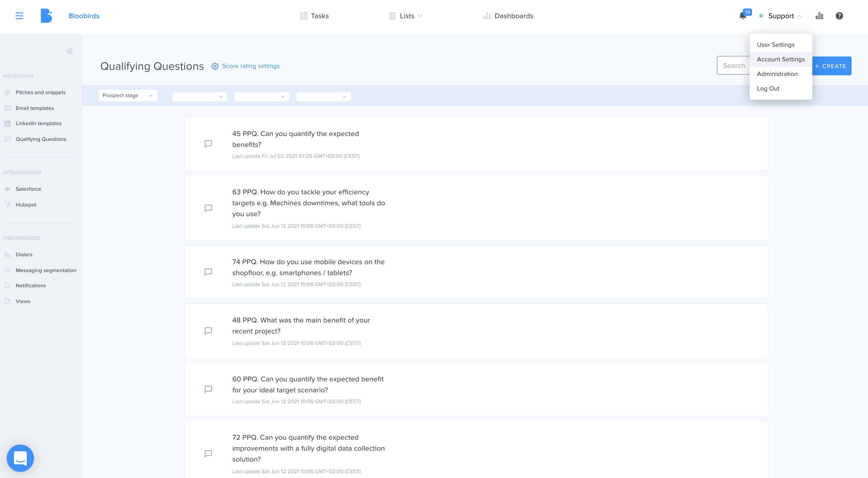The image size is (868, 478).
Task: Click the Bloobirds brand name link
Action: click(84, 16)
